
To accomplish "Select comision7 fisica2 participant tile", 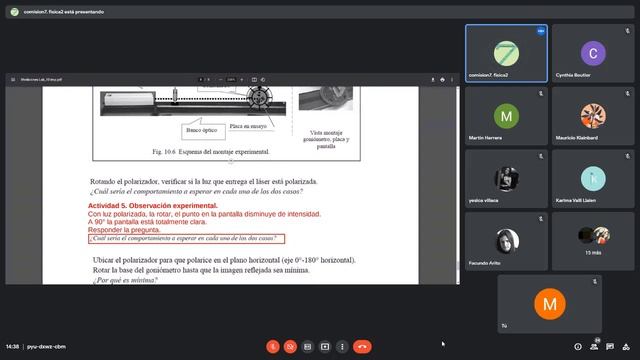I will click(506, 53).
